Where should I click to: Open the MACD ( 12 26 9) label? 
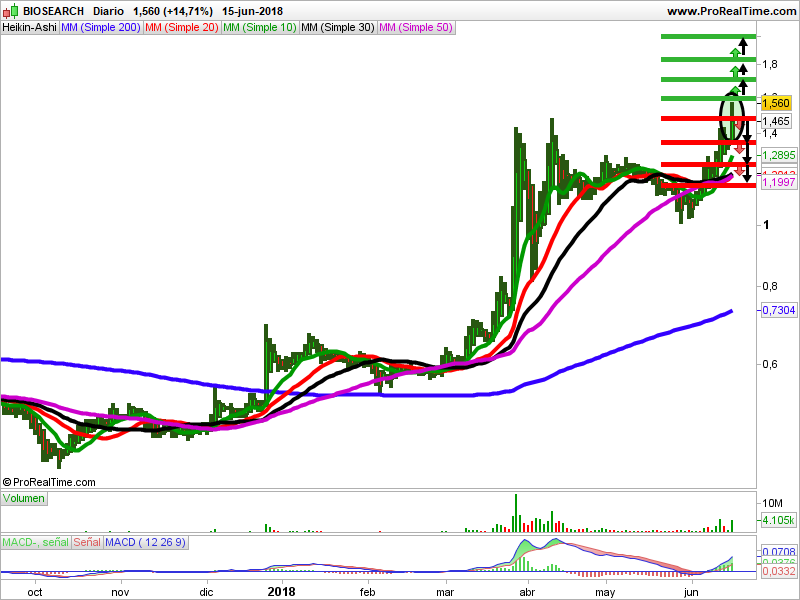[146, 542]
